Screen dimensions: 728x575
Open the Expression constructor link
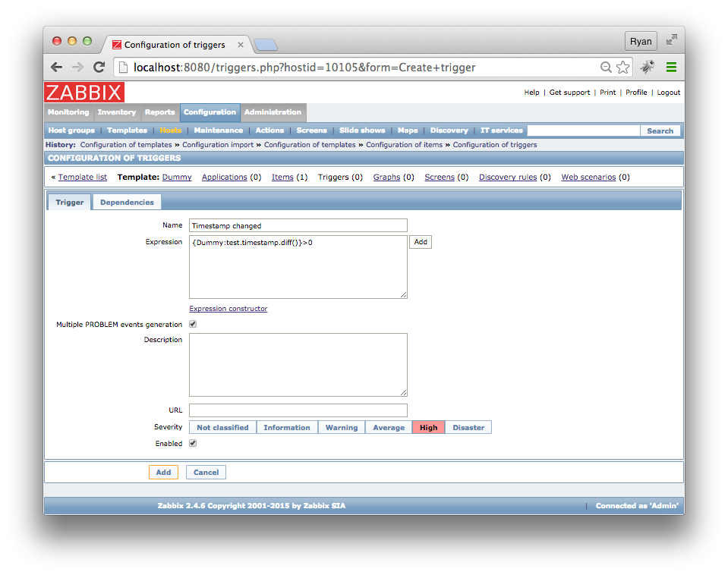tap(228, 309)
